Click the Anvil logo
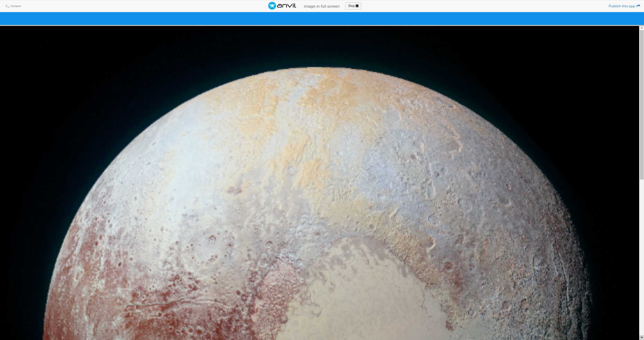The height and width of the screenshot is (340, 644). (x=282, y=6)
